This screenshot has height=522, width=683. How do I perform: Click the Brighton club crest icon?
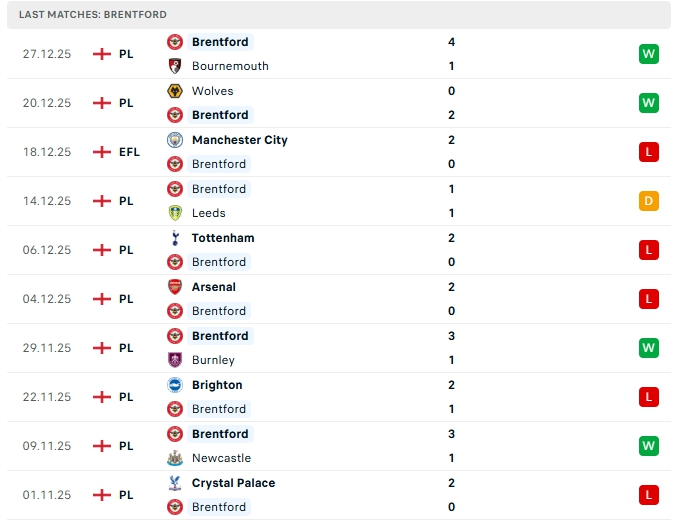click(175, 385)
